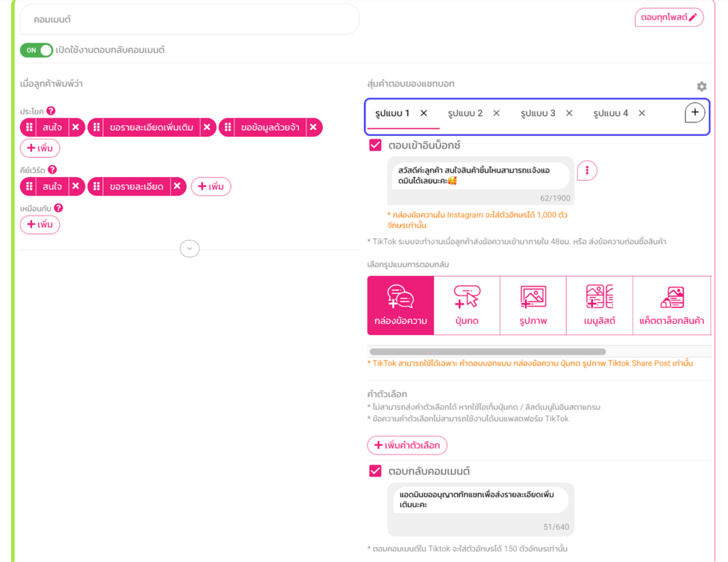The width and height of the screenshot is (728, 562).
Task: Click the horizontal scrollbar under reply types
Action: click(x=487, y=351)
